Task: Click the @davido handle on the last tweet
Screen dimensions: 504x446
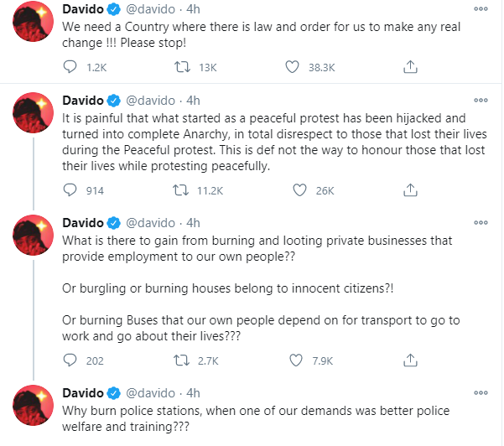Action: [x=151, y=393]
